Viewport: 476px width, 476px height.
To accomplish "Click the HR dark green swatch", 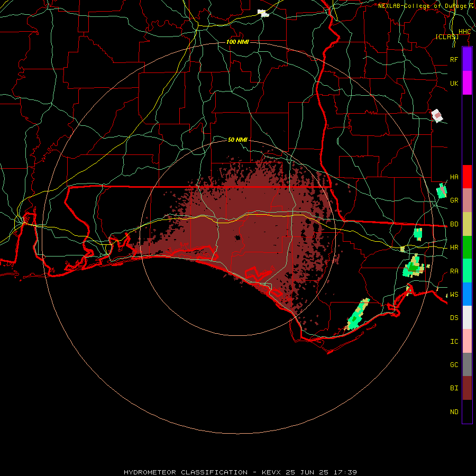I will (x=467, y=248).
